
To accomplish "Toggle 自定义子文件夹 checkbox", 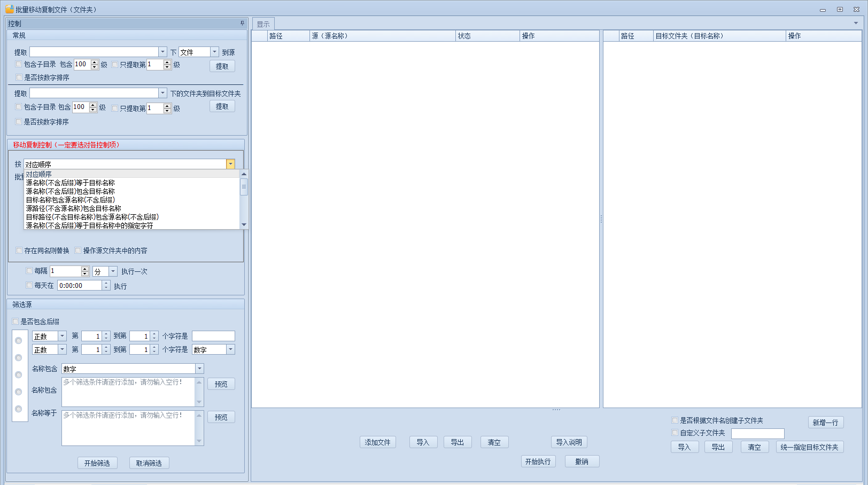I will pyautogui.click(x=675, y=433).
